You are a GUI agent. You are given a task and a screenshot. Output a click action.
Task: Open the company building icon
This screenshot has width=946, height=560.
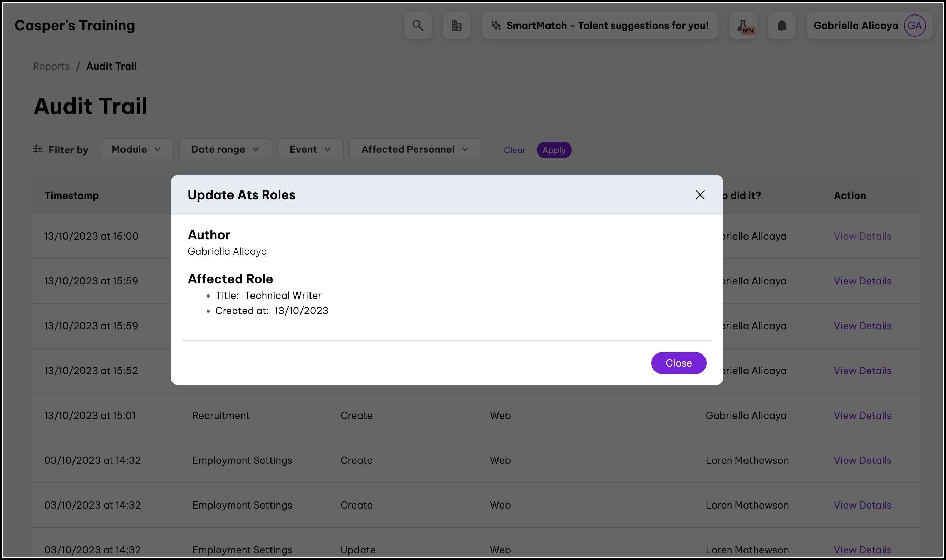pyautogui.click(x=456, y=25)
